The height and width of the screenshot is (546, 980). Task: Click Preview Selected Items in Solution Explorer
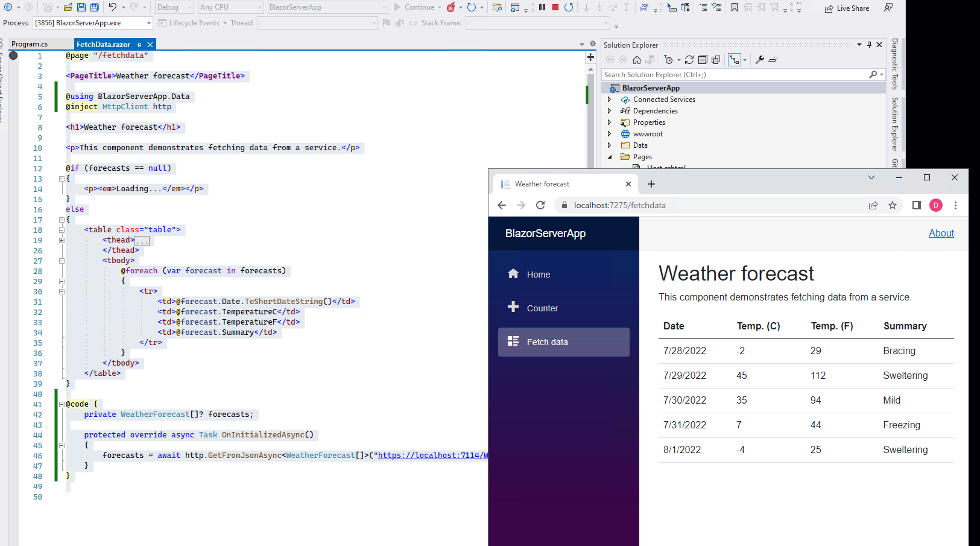click(773, 60)
